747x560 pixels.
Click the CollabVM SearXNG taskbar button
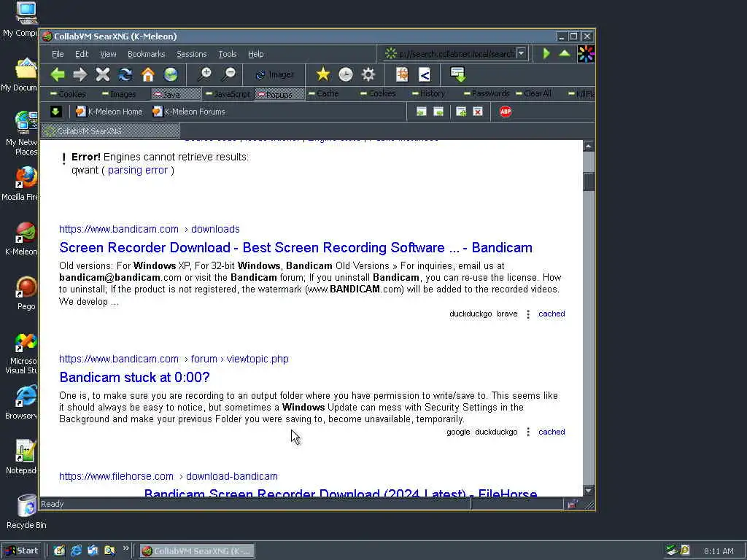point(197,551)
